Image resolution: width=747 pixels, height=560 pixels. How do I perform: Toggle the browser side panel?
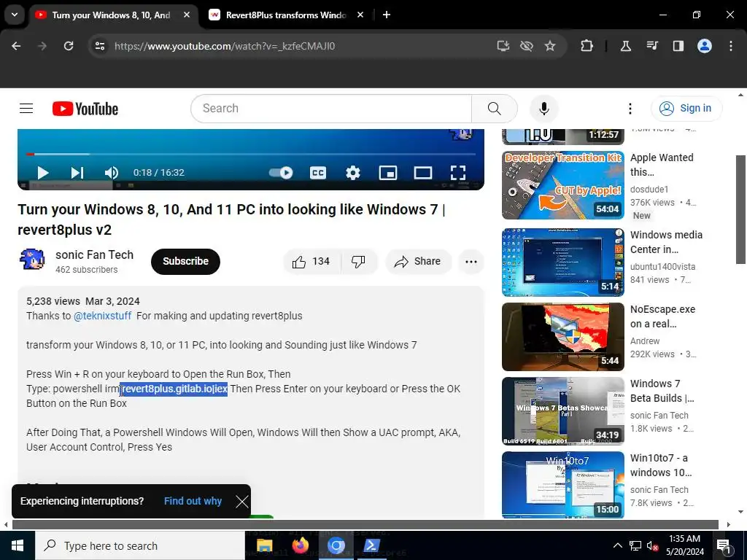click(678, 46)
